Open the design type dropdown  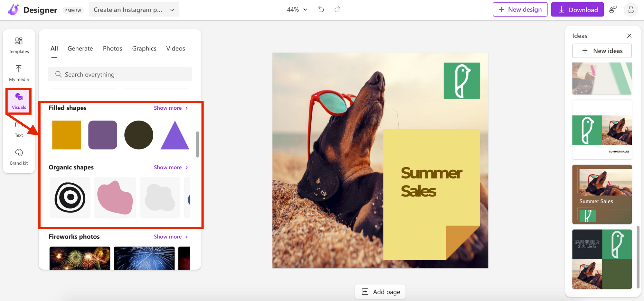point(134,9)
